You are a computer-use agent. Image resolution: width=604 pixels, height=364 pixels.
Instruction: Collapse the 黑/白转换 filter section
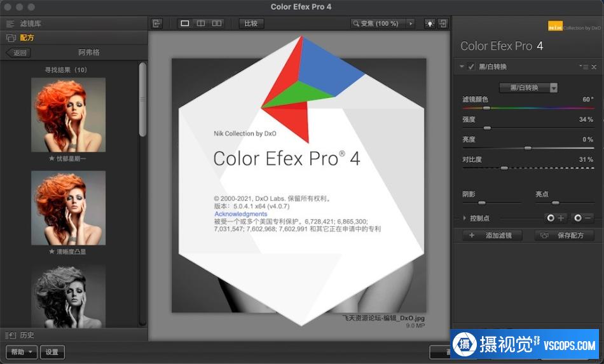(x=462, y=67)
